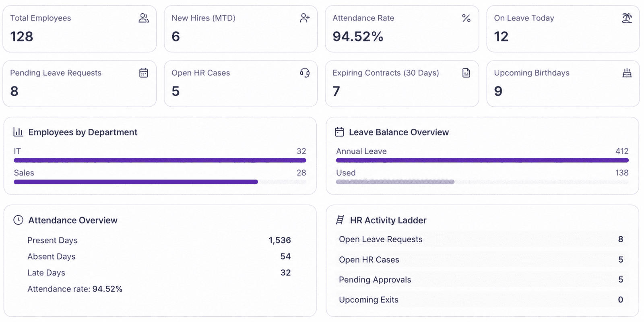
Task: Click the bar chart icon beside Employees by Department
Action: [18, 132]
